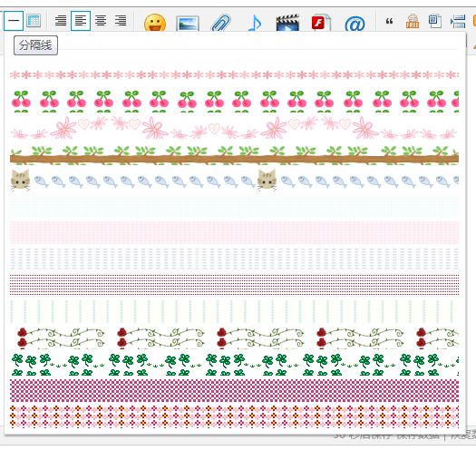The height and width of the screenshot is (450, 476).
Task: Click the FREE content icon
Action: (x=413, y=21)
